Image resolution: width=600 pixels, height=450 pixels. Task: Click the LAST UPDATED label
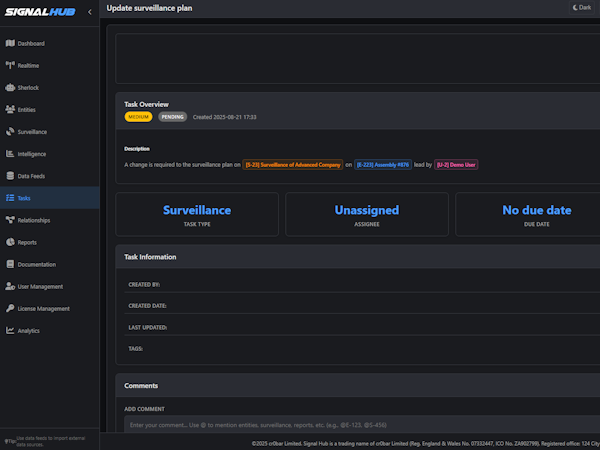(x=148, y=327)
